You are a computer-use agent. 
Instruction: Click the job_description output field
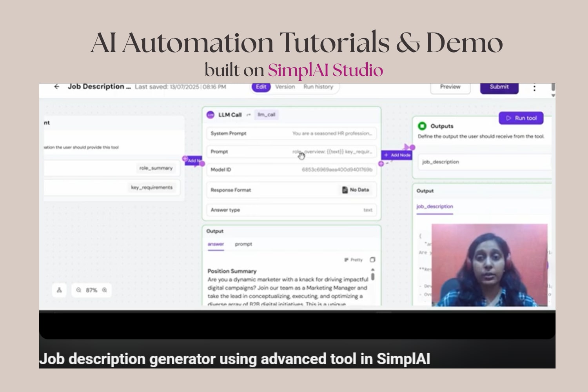point(484,162)
